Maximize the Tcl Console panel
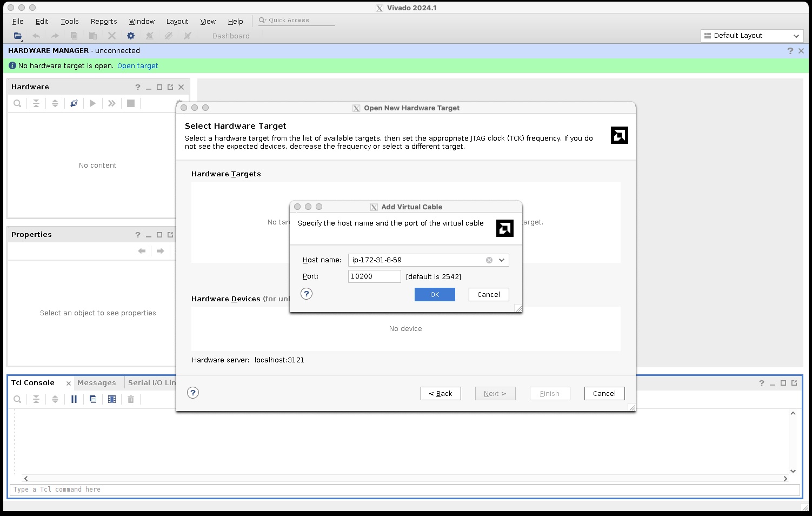 [783, 383]
